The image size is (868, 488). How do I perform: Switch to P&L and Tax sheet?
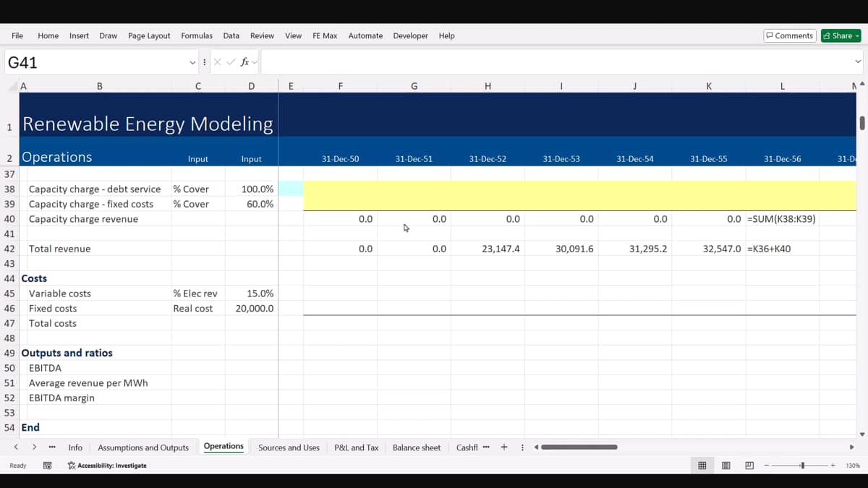(x=356, y=448)
